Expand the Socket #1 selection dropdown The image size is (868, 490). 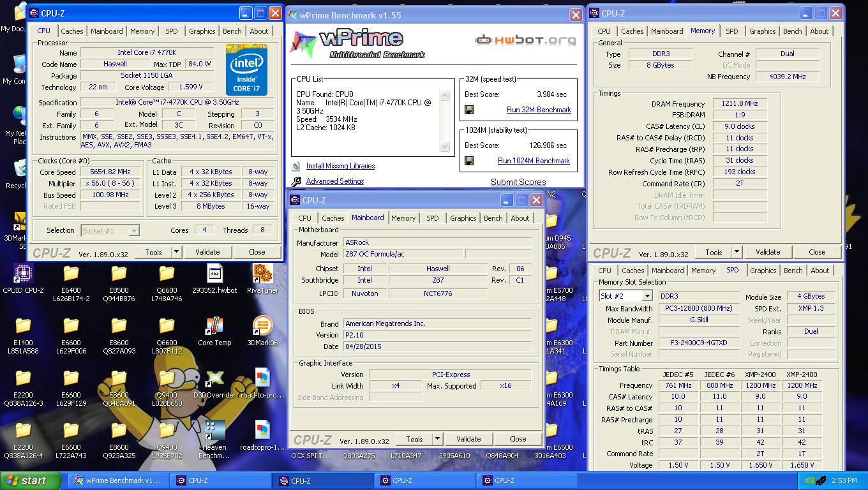pos(134,230)
